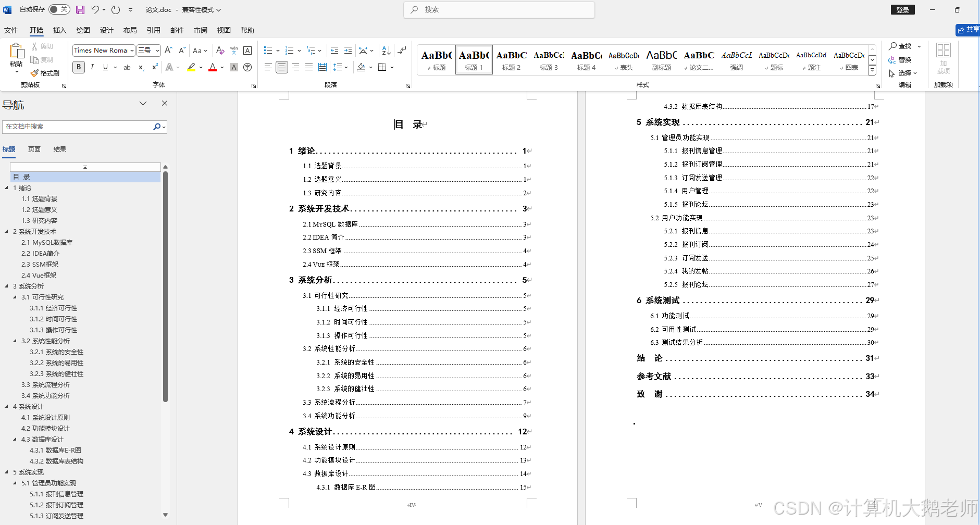Click the Save icon in title bar

coord(80,9)
